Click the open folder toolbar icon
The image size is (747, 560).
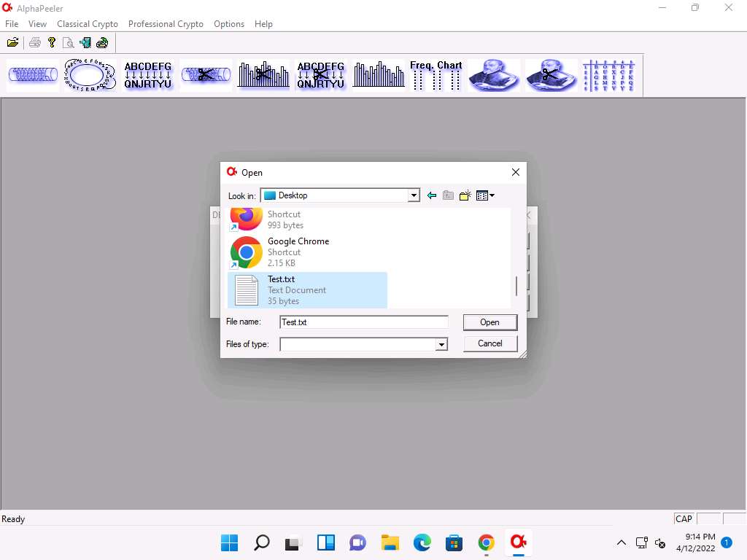[x=13, y=43]
